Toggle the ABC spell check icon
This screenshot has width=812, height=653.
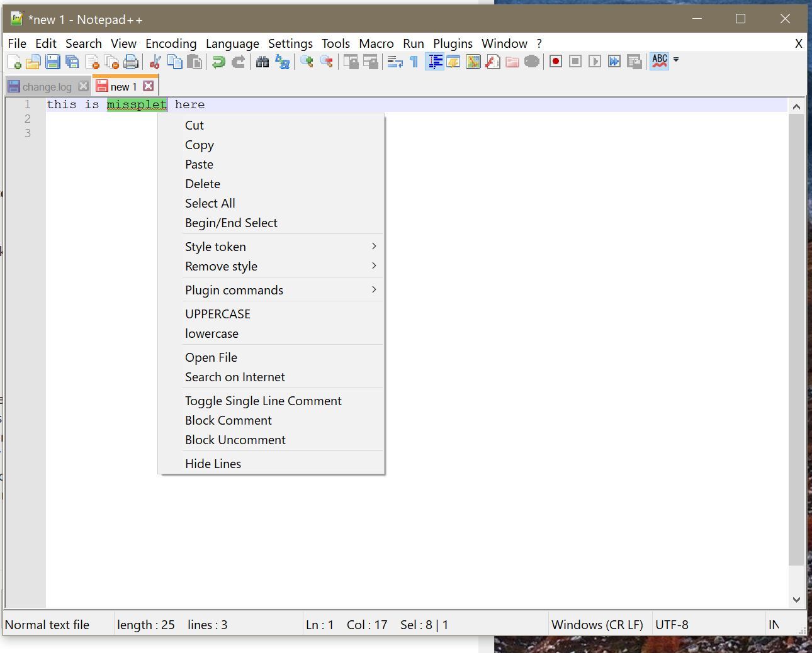(x=659, y=61)
